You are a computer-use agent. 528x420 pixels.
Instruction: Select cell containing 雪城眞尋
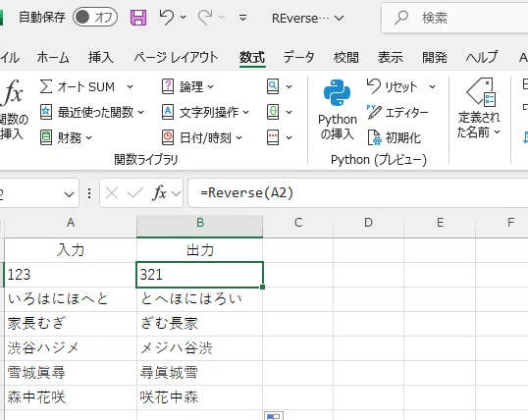pyautogui.click(x=71, y=373)
